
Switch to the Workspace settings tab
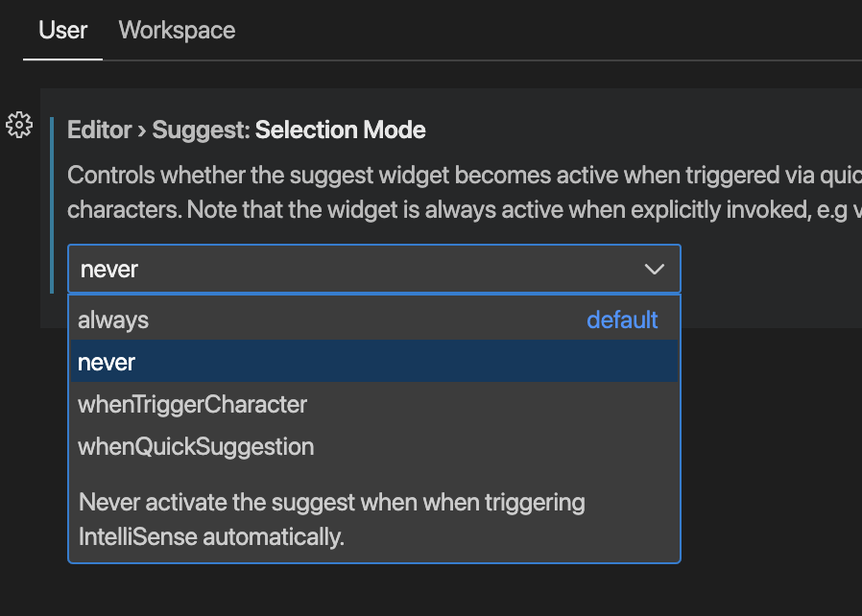(177, 30)
